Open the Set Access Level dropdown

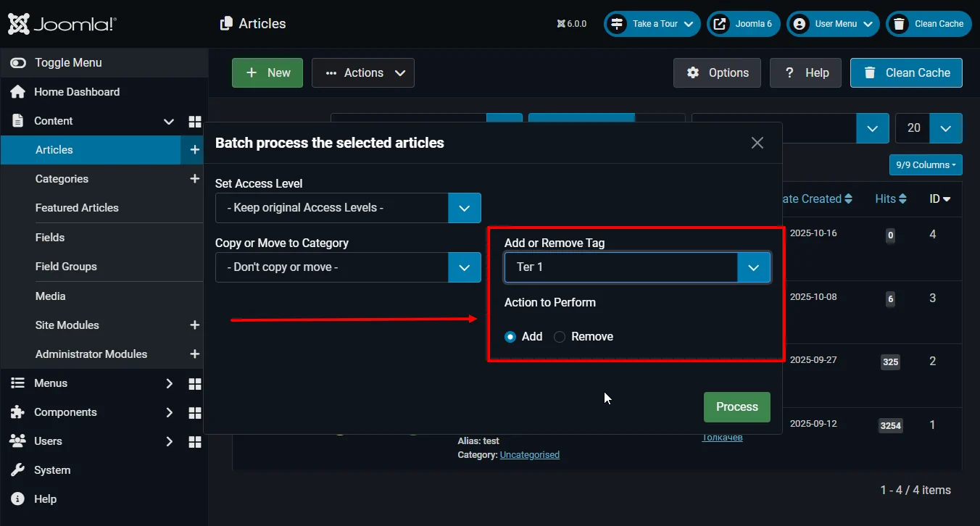(x=348, y=208)
